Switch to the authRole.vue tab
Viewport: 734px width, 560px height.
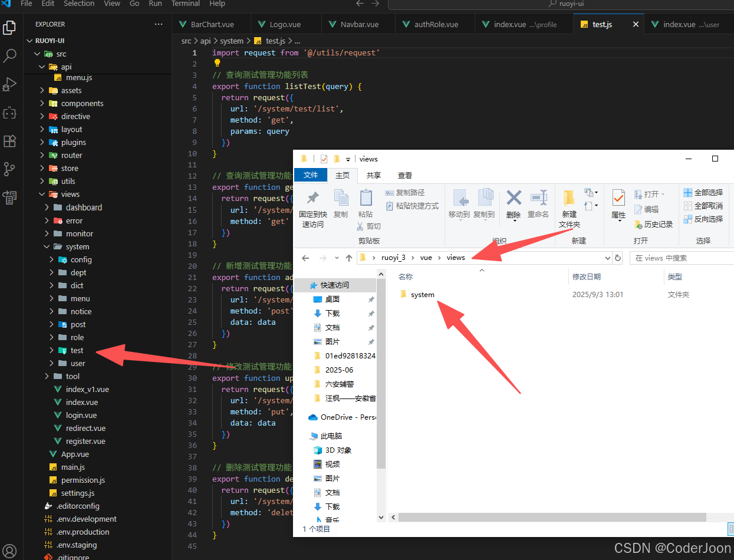(436, 25)
